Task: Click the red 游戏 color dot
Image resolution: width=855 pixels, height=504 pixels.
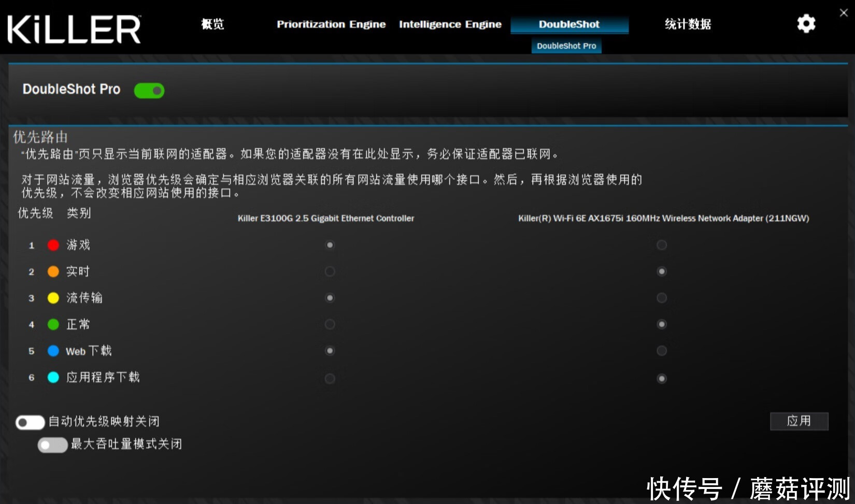Action: (x=53, y=245)
